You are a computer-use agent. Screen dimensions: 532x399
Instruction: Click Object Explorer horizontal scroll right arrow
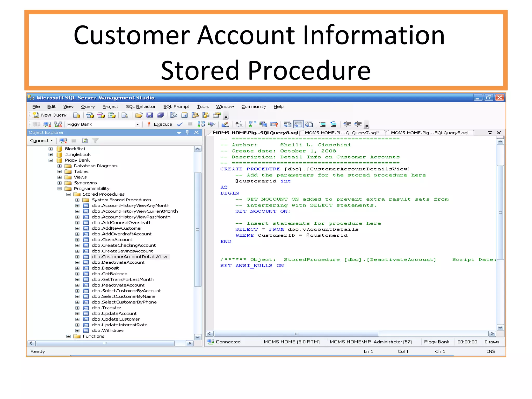click(x=190, y=343)
